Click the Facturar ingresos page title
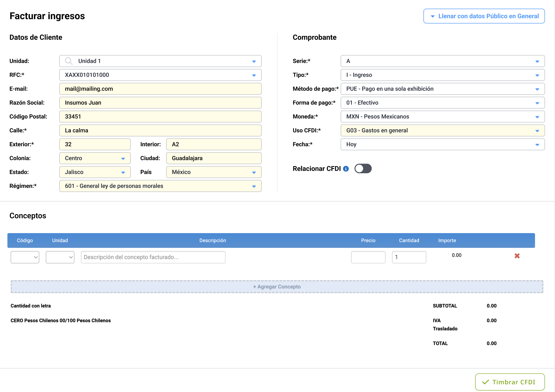 click(x=47, y=16)
